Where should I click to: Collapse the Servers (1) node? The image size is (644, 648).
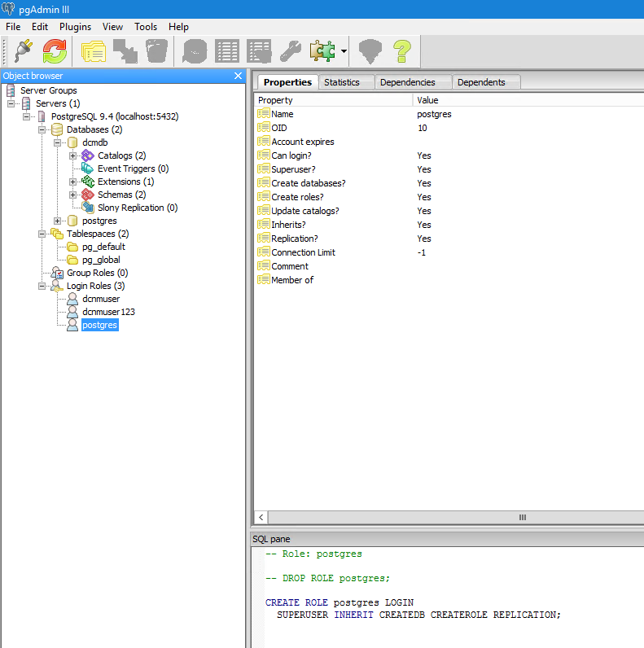[x=11, y=103]
